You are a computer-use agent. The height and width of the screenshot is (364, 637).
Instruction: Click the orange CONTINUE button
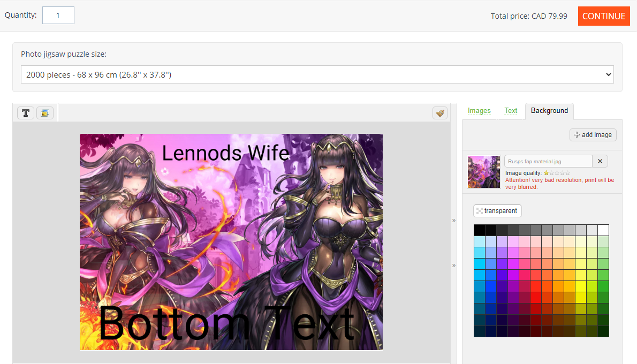coord(604,16)
